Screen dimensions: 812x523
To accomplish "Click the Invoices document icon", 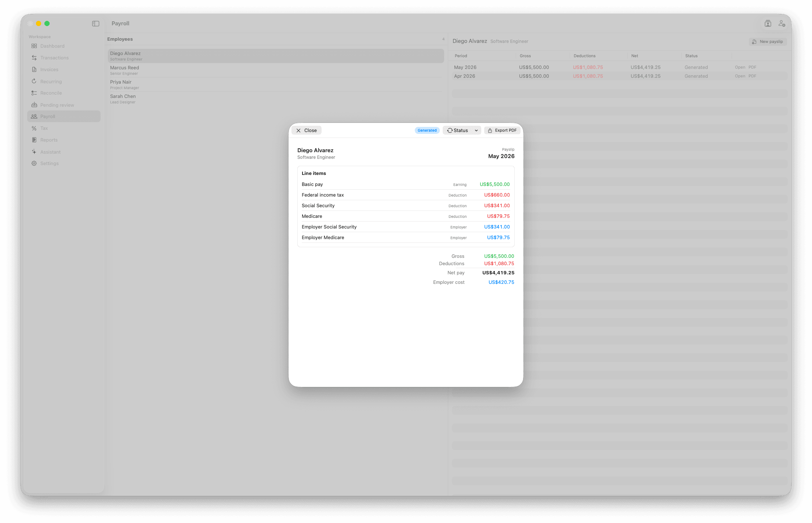I will 34,69.
